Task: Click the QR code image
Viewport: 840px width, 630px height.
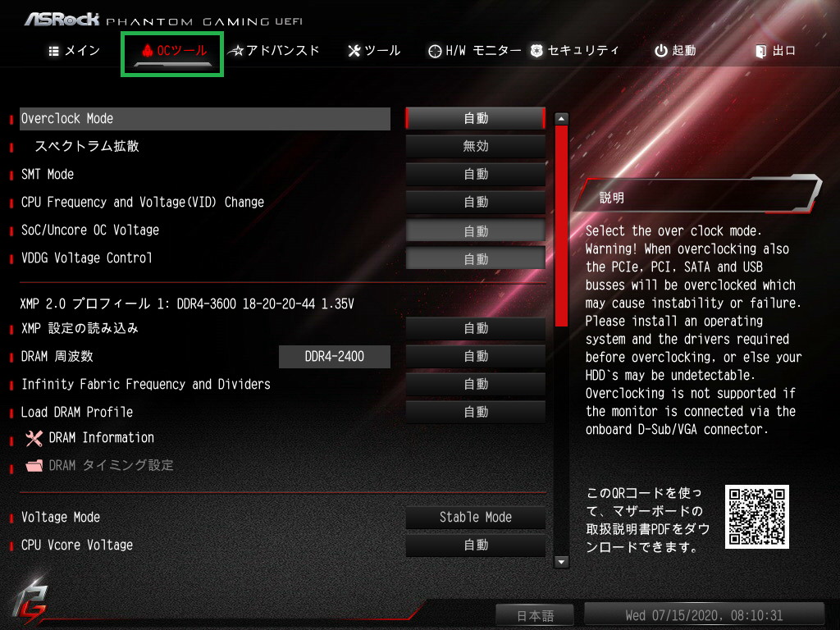Action: click(x=756, y=517)
